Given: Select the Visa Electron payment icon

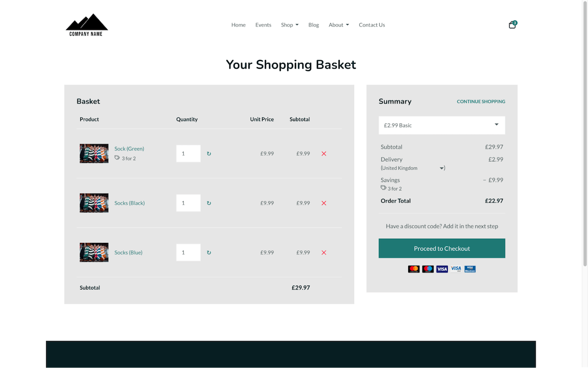Looking at the screenshot, I should tap(469, 269).
